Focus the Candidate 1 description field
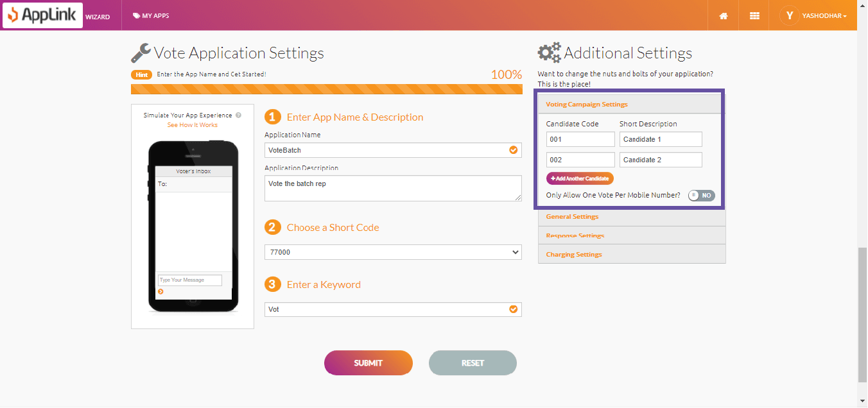 661,139
